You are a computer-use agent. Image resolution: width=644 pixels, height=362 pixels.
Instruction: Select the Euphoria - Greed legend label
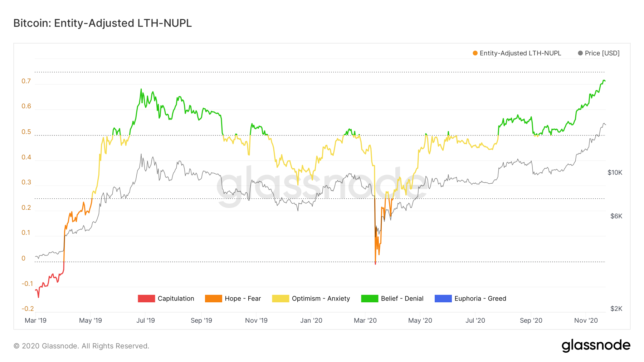pos(480,298)
